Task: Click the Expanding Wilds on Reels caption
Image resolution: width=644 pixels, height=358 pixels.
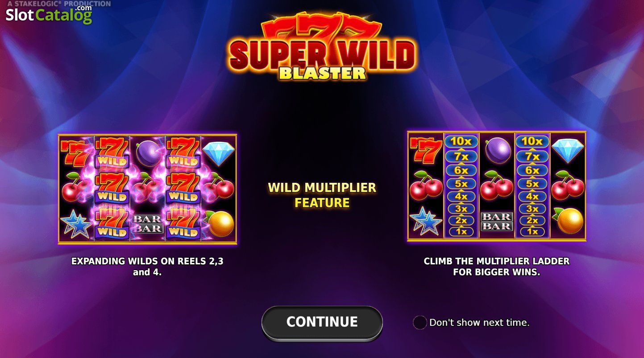Action: click(147, 267)
